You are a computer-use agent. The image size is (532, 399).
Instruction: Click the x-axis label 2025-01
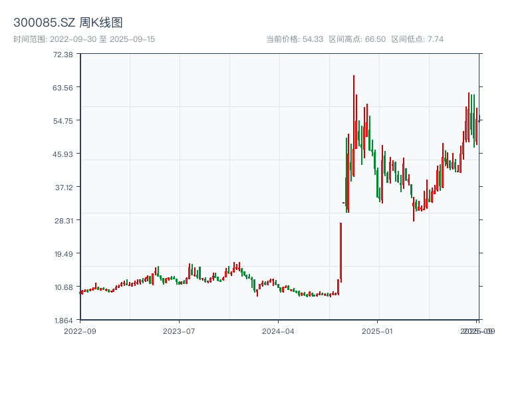[377, 331]
